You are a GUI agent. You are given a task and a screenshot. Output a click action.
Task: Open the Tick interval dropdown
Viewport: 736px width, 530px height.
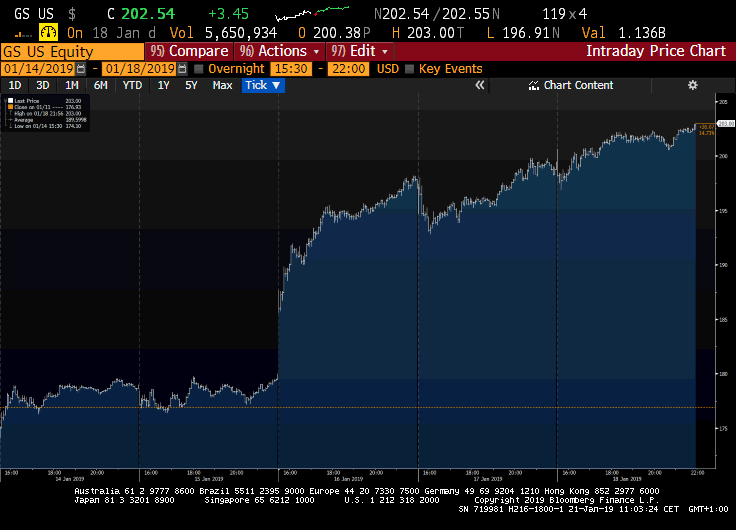click(x=263, y=85)
